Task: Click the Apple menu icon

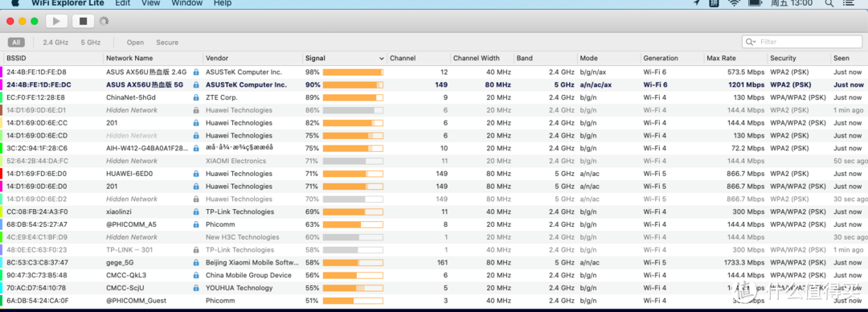Action: point(15,2)
